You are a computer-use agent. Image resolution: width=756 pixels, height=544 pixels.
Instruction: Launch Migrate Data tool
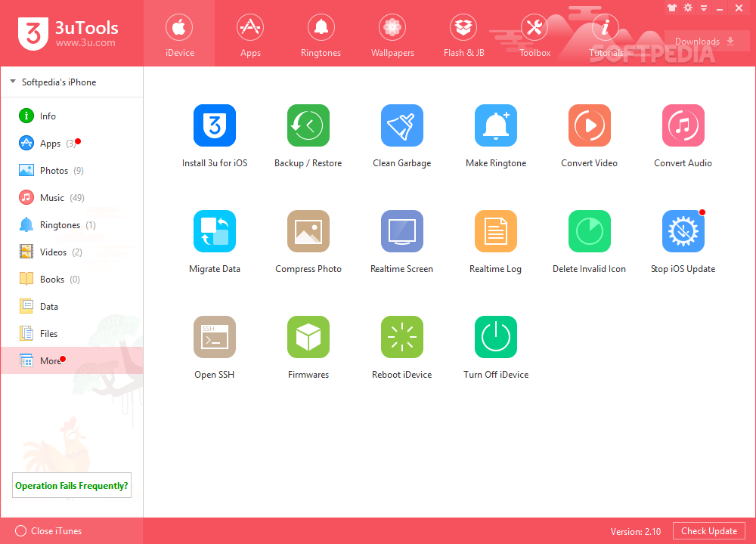click(x=215, y=231)
